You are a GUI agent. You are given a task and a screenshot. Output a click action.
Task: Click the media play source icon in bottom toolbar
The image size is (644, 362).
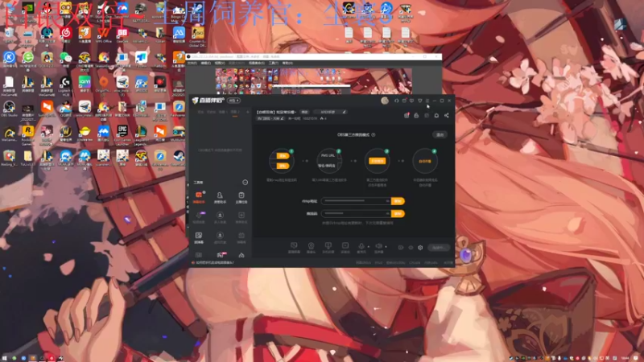[345, 246]
